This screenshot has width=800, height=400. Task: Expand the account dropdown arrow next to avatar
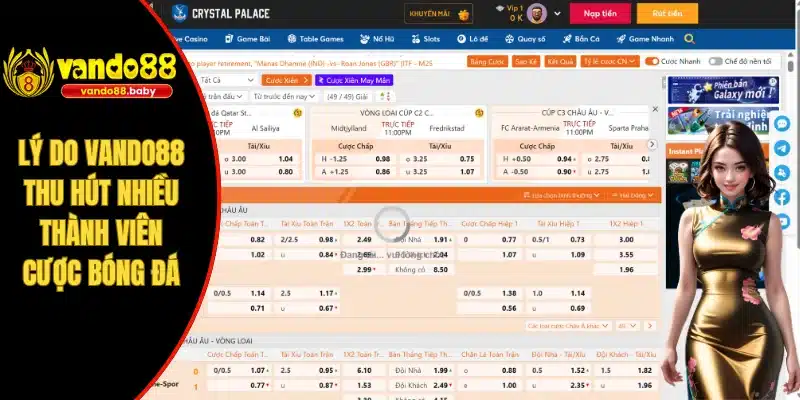click(557, 14)
